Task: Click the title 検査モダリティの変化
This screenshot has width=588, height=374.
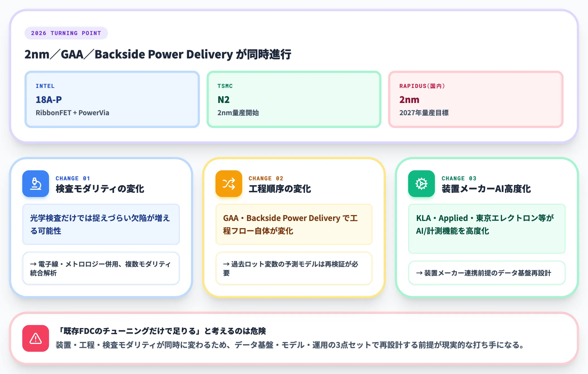Action: click(100, 189)
